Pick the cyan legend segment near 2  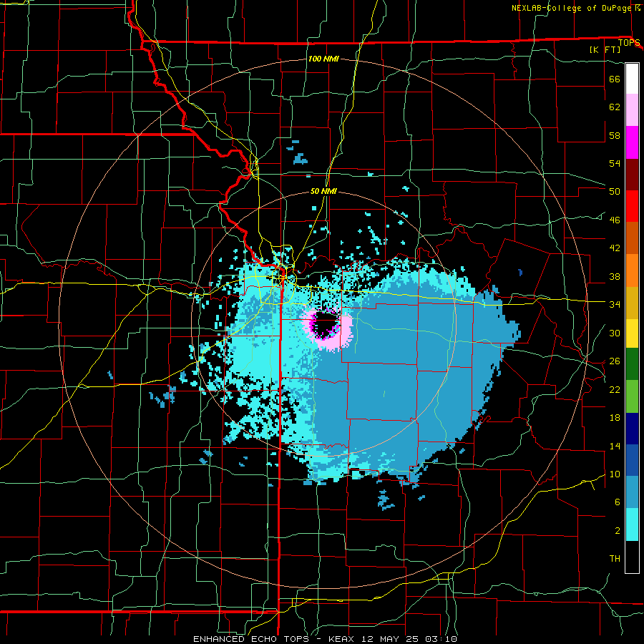(632, 525)
